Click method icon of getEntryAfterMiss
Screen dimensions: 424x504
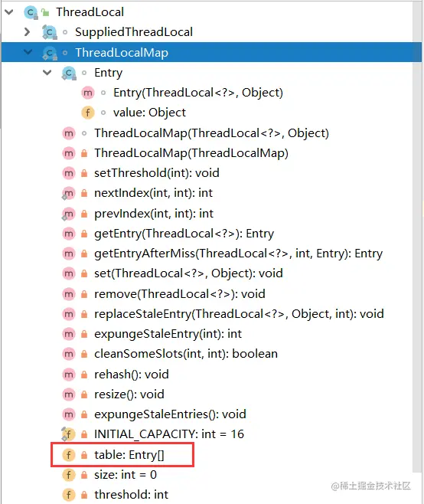click(x=69, y=254)
